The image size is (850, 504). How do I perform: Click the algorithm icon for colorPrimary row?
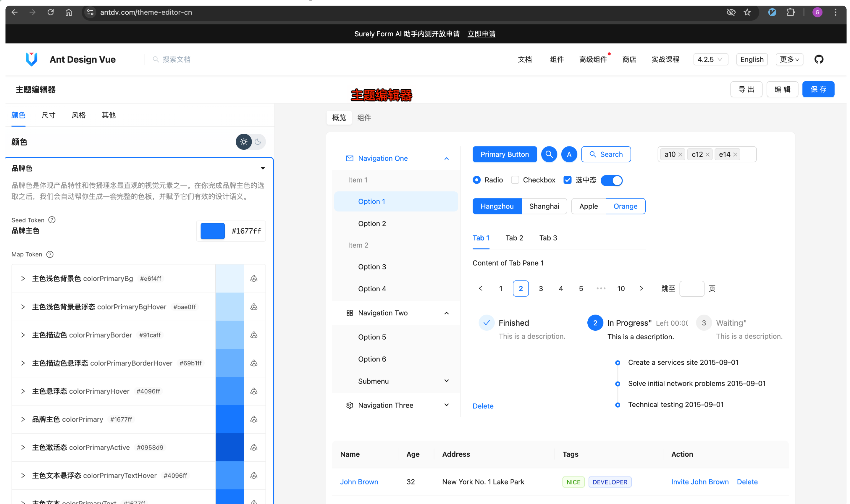pos(254,419)
